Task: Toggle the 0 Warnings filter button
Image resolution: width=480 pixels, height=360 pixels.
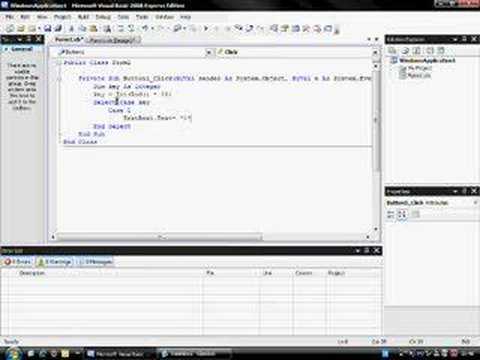Action: click(54, 262)
